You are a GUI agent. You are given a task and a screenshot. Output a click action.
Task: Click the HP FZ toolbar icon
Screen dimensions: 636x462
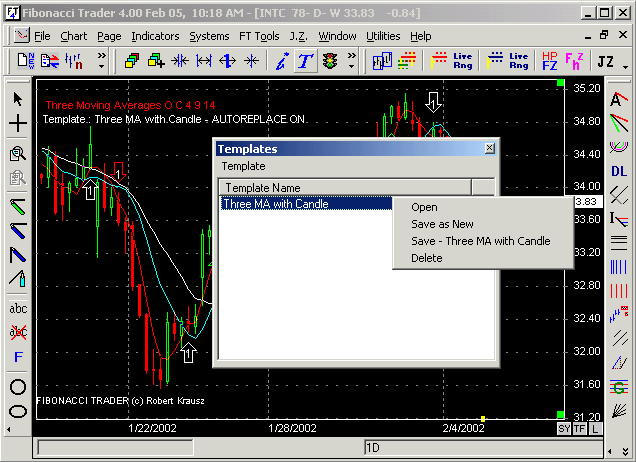tap(550, 61)
